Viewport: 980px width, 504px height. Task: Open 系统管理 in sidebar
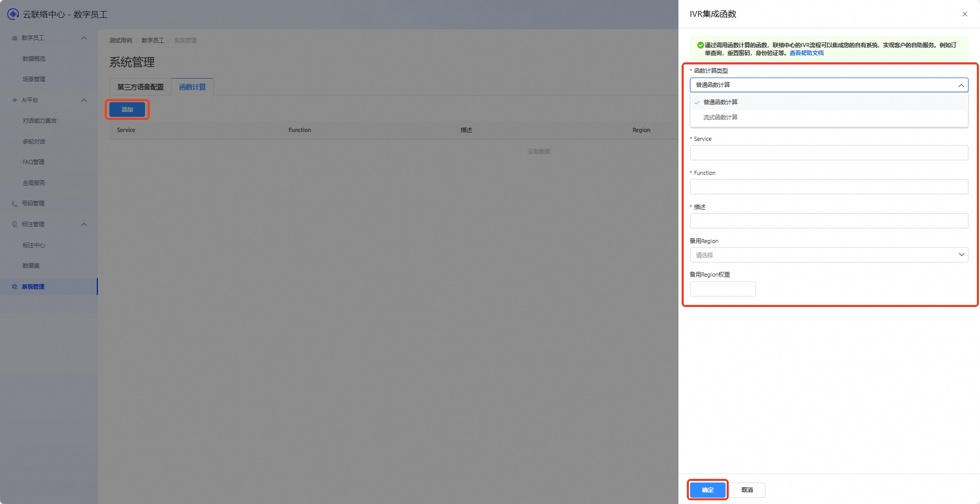coord(49,287)
